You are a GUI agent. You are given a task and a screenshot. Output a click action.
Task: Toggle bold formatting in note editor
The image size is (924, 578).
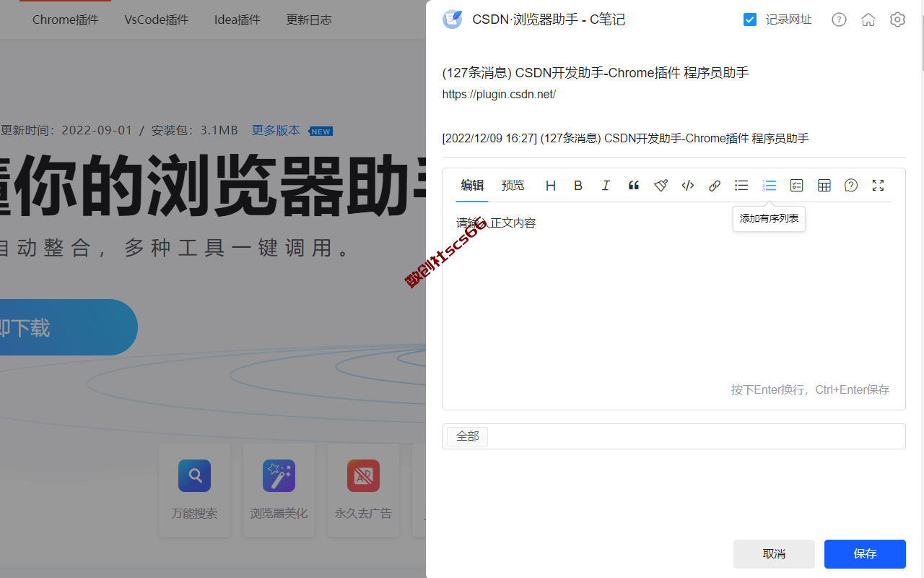click(578, 186)
